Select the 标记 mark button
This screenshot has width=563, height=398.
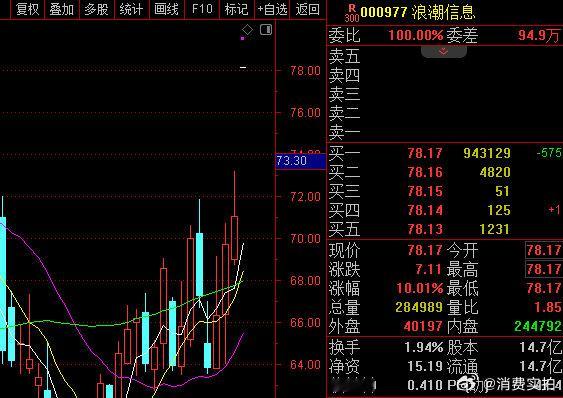click(x=237, y=9)
